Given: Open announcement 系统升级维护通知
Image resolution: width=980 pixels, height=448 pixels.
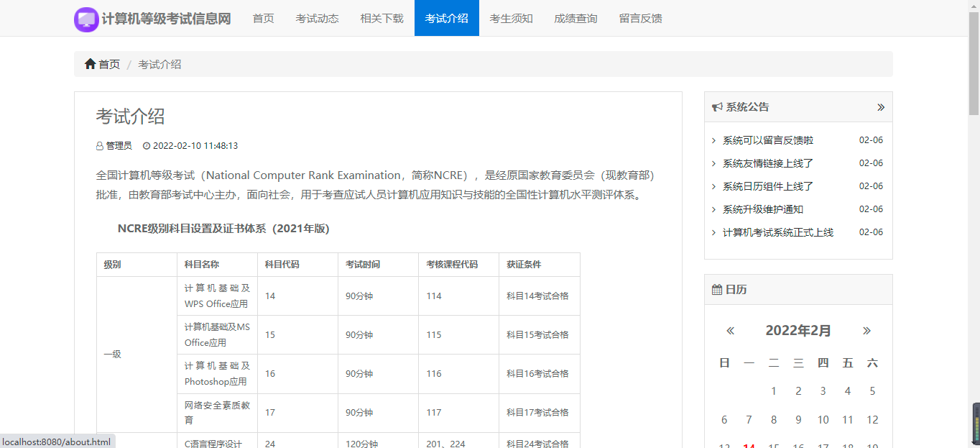Looking at the screenshot, I should pos(763,209).
